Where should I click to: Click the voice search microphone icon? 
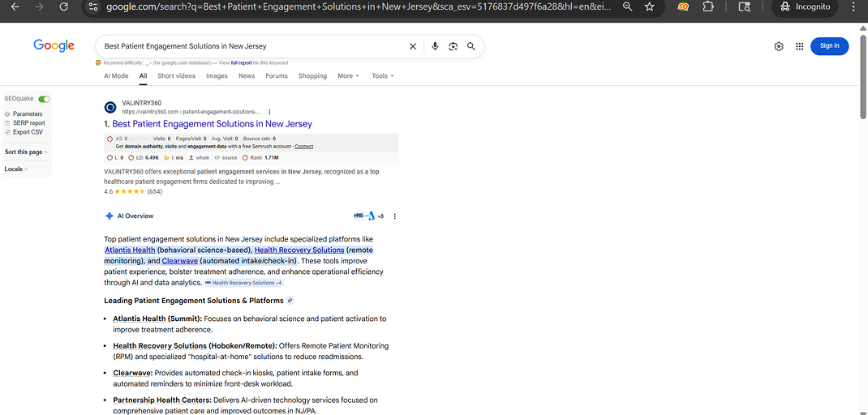[435, 46]
